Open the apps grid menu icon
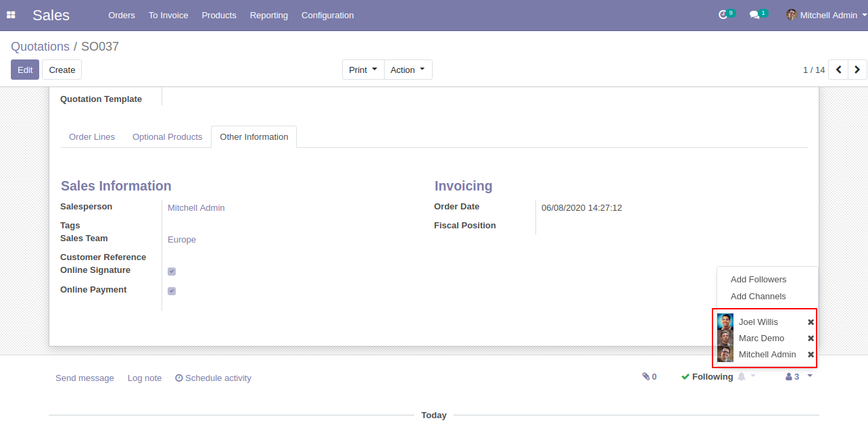Screen dimensions: 868x431 11,15
